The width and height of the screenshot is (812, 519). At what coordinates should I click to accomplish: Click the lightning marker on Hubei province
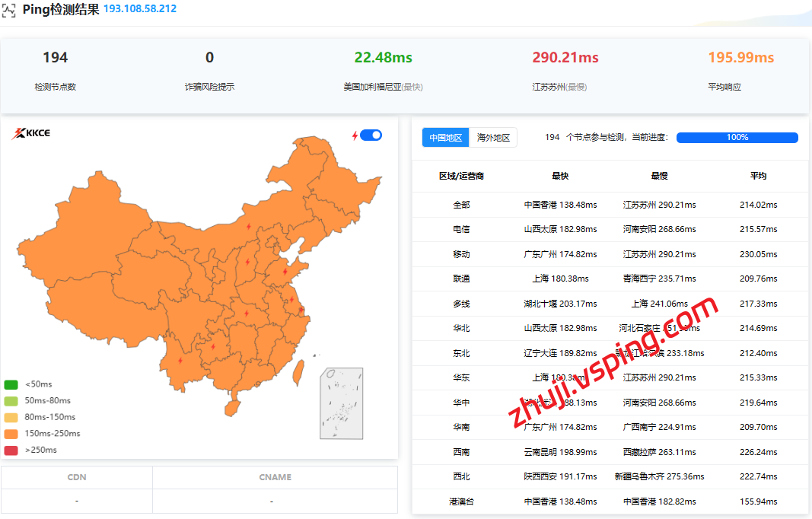246,312
